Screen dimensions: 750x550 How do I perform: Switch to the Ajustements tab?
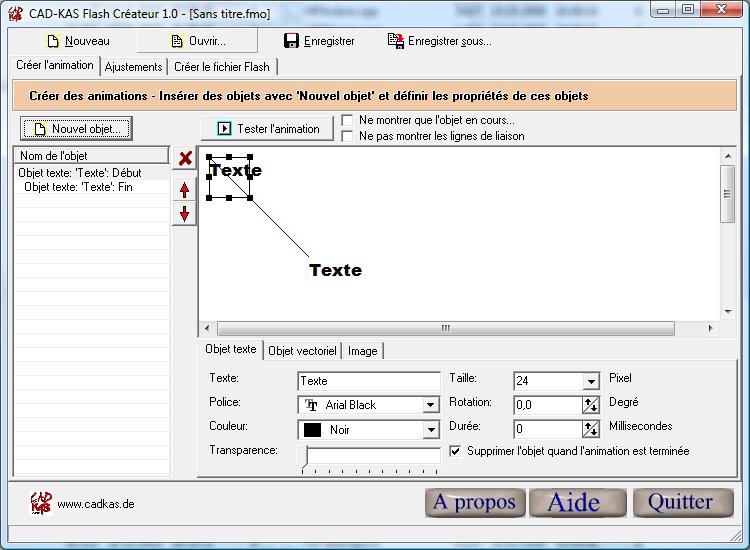133,67
